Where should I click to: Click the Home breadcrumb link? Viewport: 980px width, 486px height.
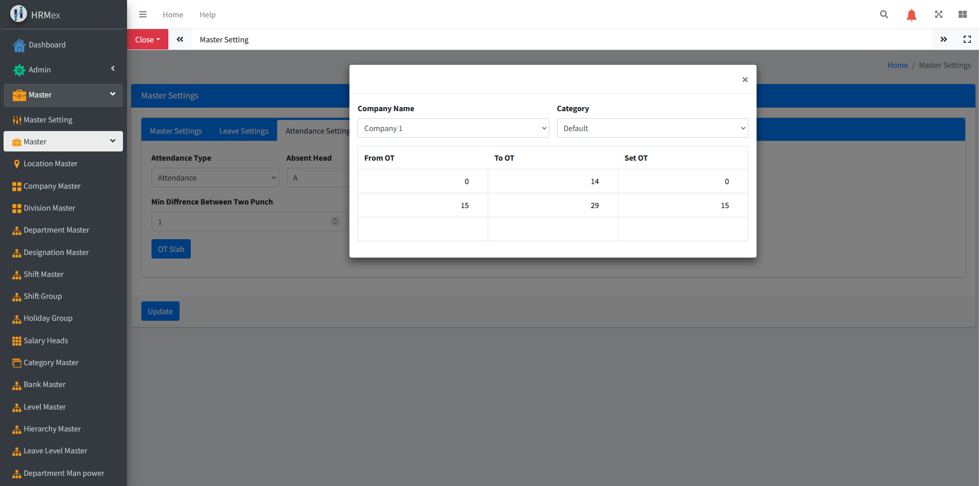tap(897, 65)
